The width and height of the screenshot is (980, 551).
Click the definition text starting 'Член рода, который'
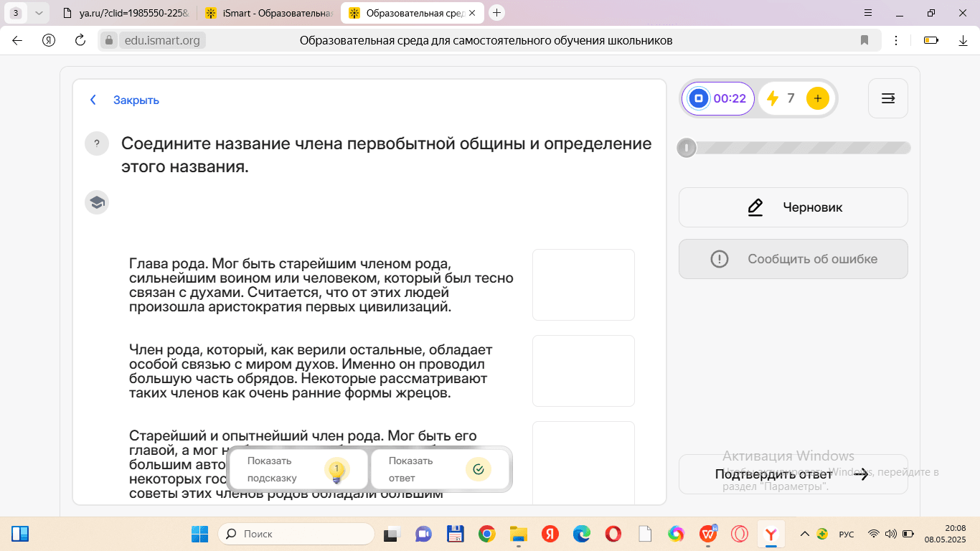(311, 371)
